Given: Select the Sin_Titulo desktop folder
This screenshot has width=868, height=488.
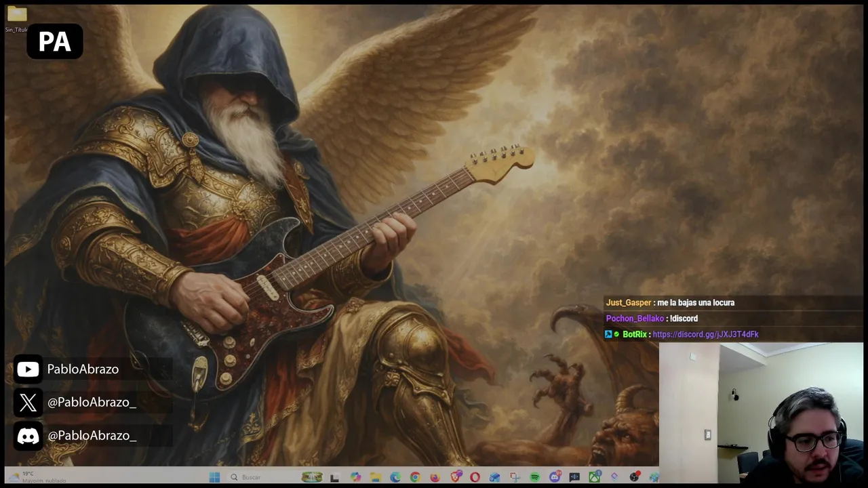Looking at the screenshot, I should (17, 19).
